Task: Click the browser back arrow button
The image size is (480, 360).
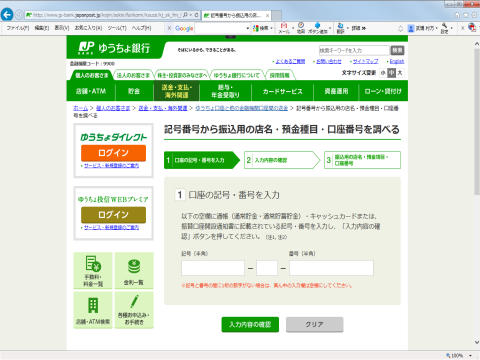Action: pyautogui.click(x=7, y=15)
